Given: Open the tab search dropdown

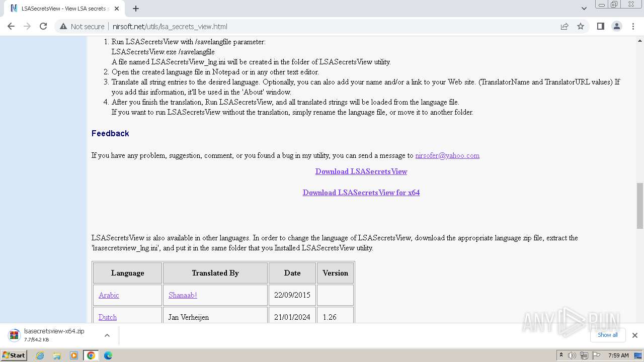Looking at the screenshot, I should click(x=584, y=9).
